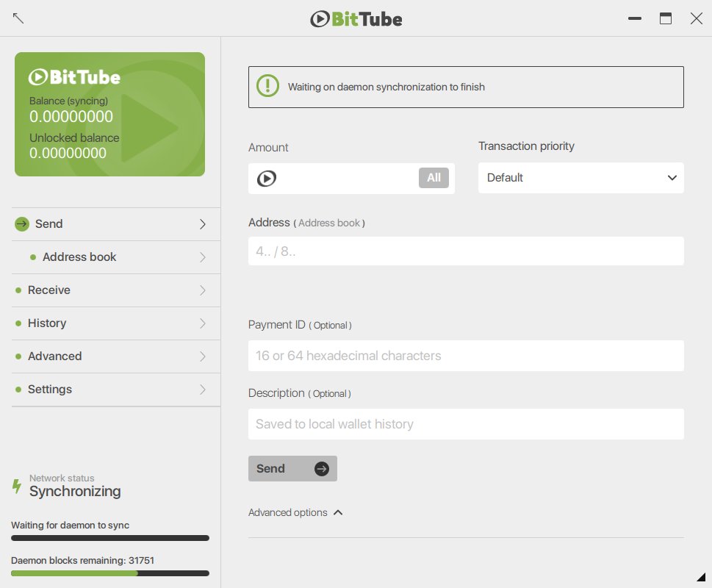Click the BitTube logo in the title bar
This screenshot has height=588, width=712.
356,19
